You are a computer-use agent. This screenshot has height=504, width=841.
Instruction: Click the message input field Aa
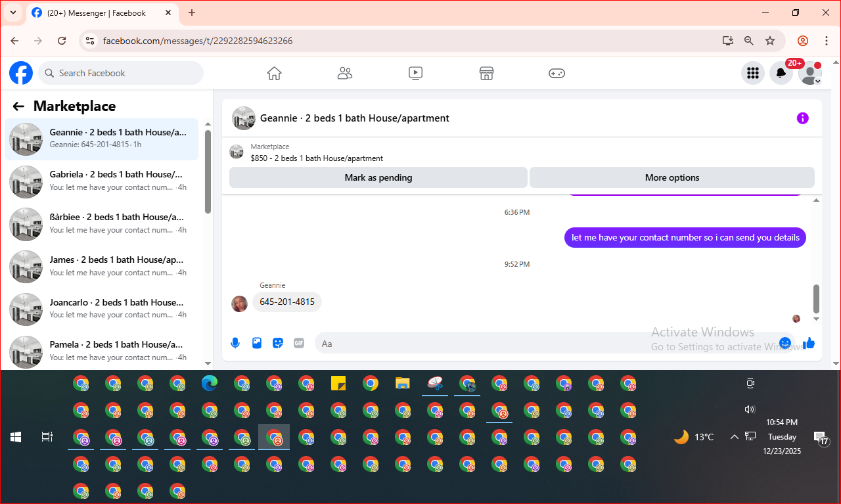[545, 343]
